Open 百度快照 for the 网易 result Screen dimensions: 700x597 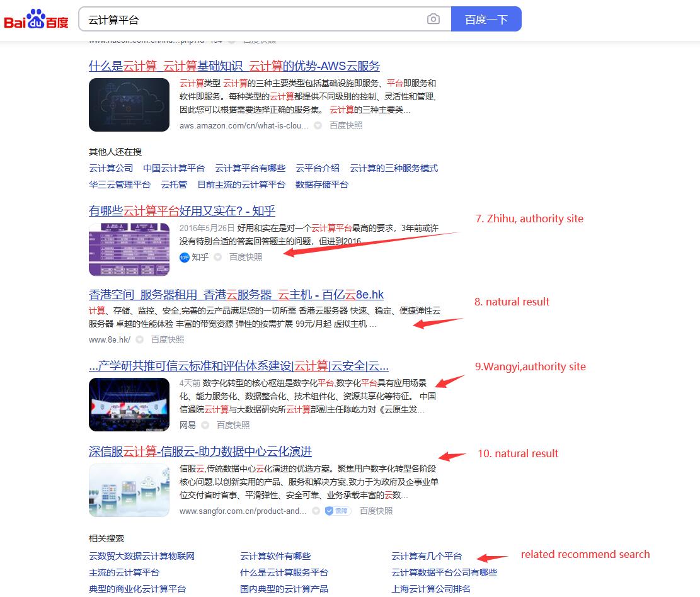(x=233, y=425)
